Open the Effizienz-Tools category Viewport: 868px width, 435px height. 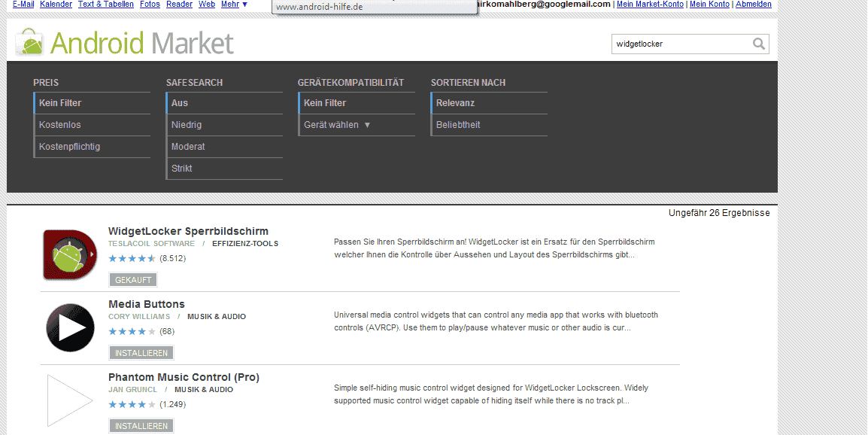(245, 244)
